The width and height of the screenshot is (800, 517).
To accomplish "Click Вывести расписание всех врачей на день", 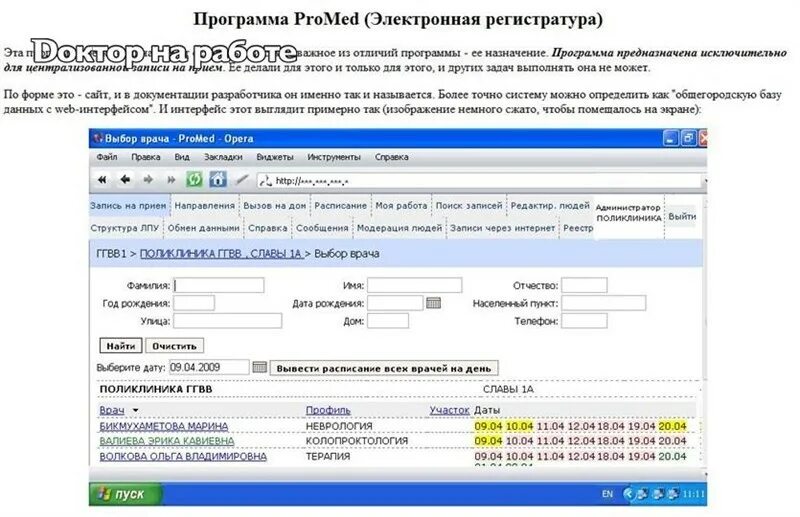I will [x=384, y=368].
